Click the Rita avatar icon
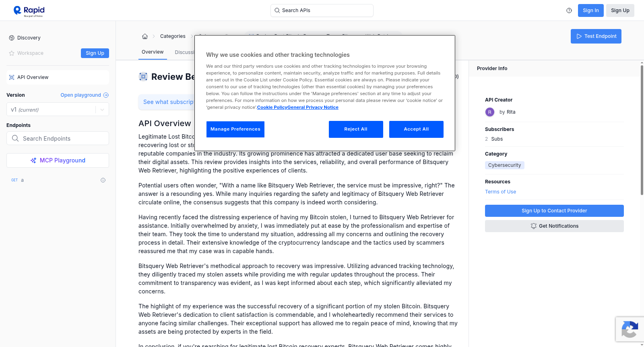Viewport: 644px width, 347px height. coord(490,112)
